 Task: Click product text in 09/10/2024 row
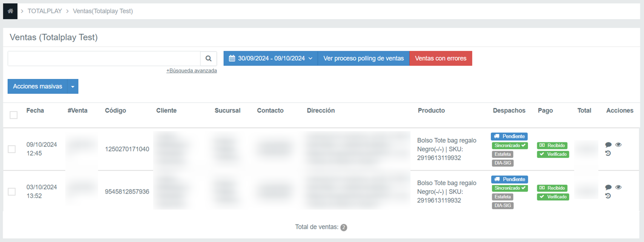[x=447, y=149]
